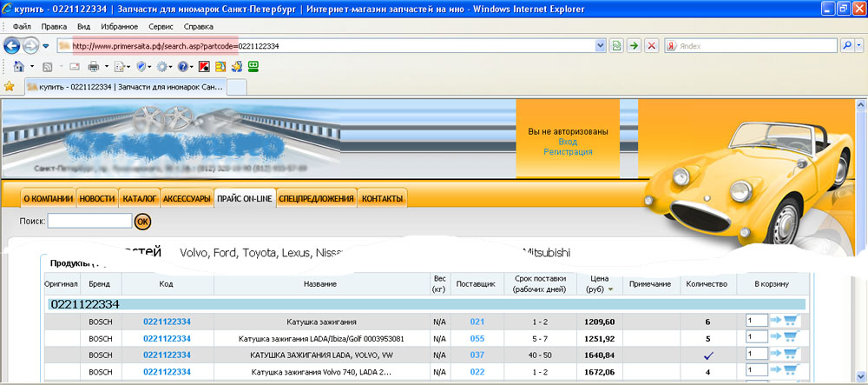868x385 pixels.
Task: Select the купить - 0221122334 browser tab
Action: [x=125, y=87]
